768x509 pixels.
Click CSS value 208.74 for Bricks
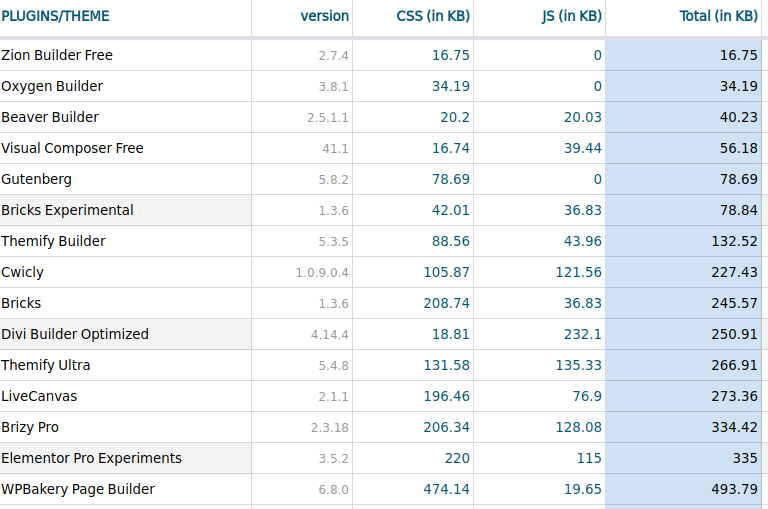click(x=447, y=303)
